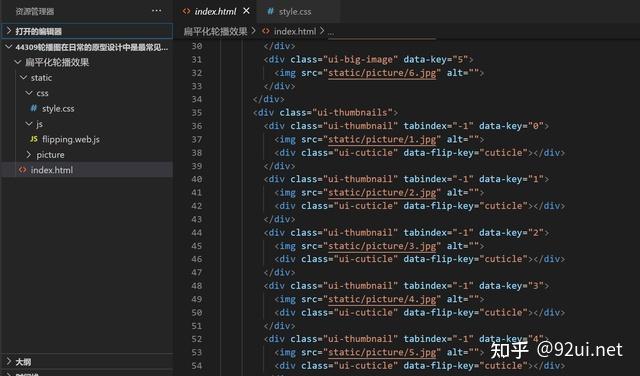Select the index.html editor tab

216,11
